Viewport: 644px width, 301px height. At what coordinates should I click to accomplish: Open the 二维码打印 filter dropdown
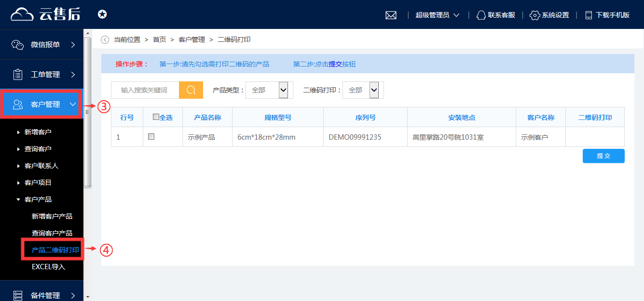coord(363,90)
